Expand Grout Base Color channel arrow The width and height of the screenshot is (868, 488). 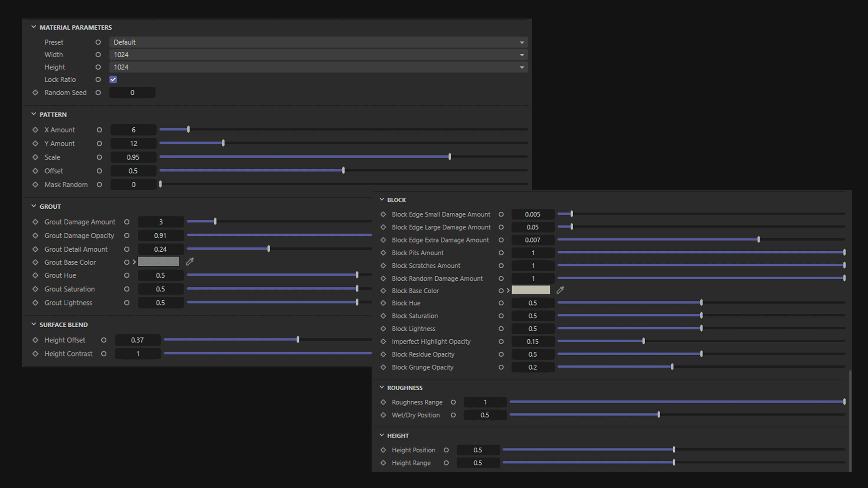tap(134, 262)
